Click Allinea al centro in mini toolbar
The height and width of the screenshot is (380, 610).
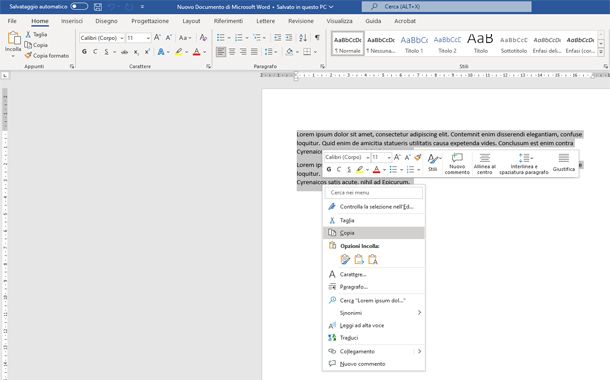coord(484,164)
